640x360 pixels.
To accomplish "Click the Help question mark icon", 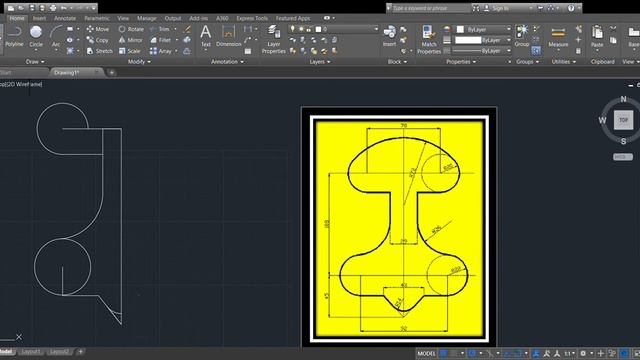I will (x=571, y=8).
